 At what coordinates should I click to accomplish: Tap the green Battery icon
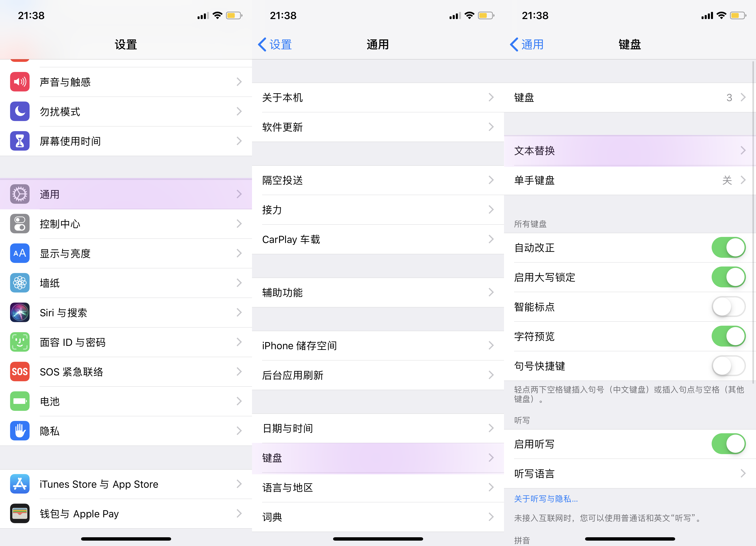(20, 401)
